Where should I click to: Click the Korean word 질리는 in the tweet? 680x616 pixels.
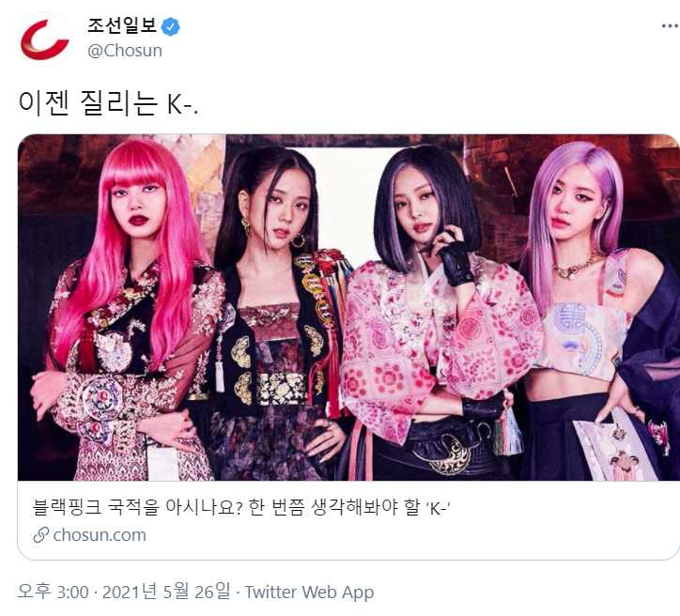click(119, 103)
